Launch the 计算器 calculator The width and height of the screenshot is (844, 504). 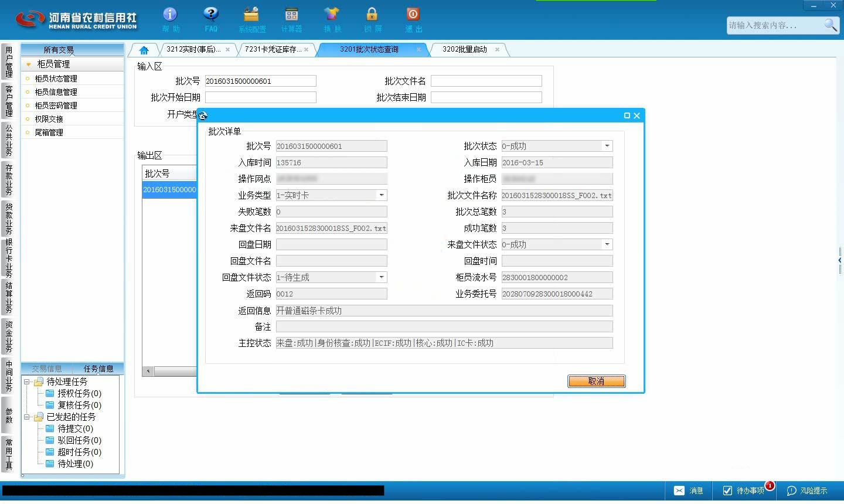pyautogui.click(x=291, y=19)
